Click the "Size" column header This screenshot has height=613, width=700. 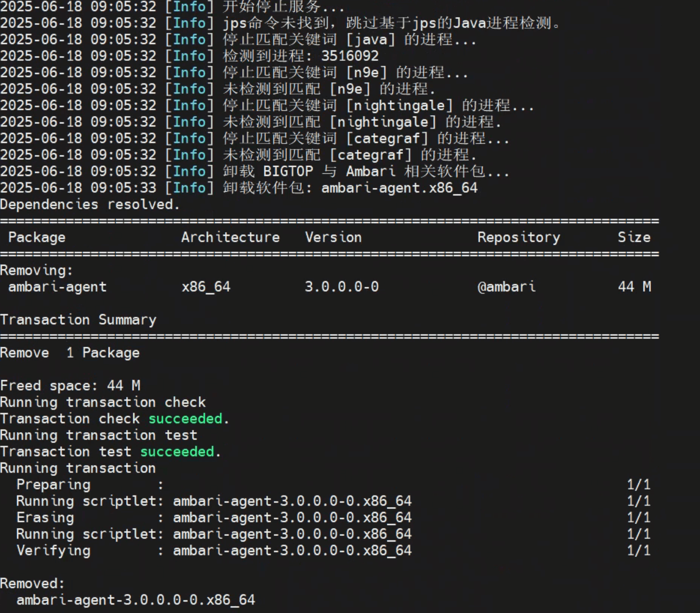point(634,237)
